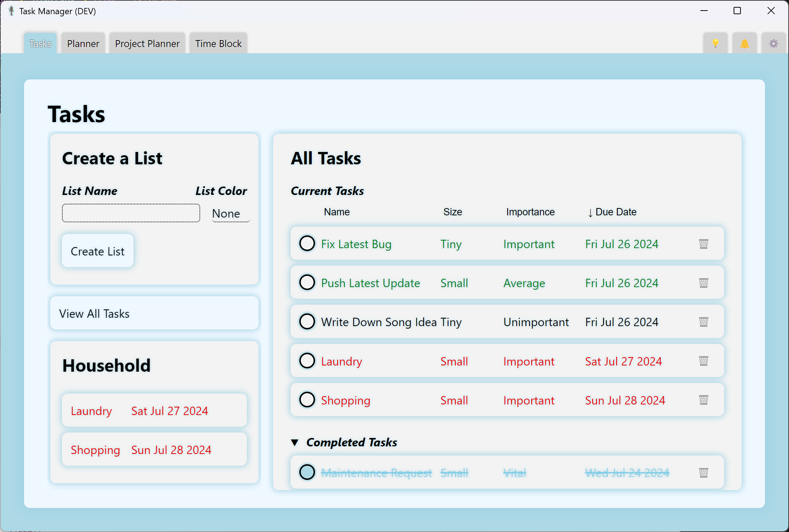The height and width of the screenshot is (532, 789).
Task: Click the Create List button
Action: 98,251
